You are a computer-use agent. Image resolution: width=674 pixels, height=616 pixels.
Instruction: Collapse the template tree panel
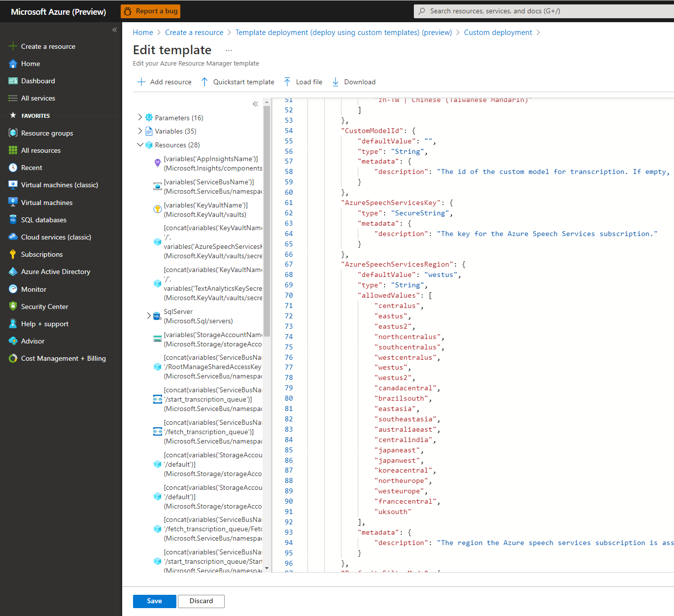click(x=255, y=103)
